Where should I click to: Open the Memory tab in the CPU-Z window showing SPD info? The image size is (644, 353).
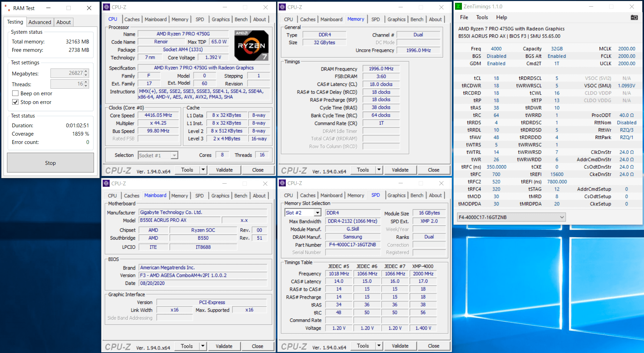[x=356, y=195]
